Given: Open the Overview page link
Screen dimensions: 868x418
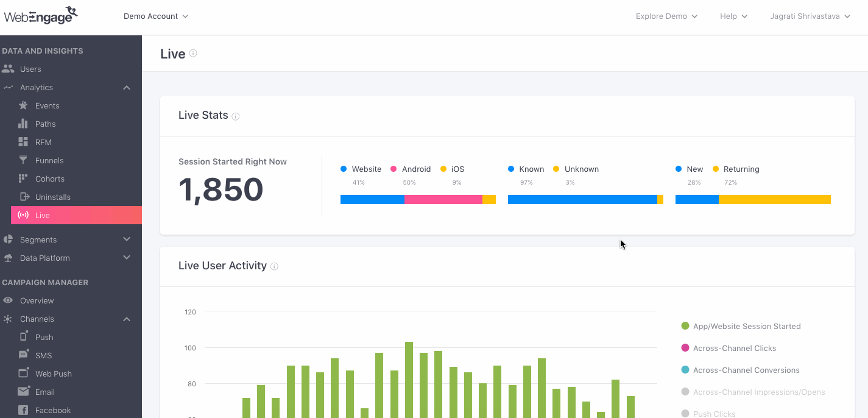Looking at the screenshot, I should click(37, 300).
